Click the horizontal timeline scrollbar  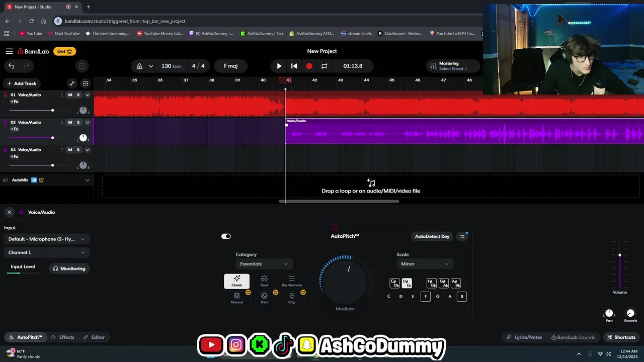[339, 201]
